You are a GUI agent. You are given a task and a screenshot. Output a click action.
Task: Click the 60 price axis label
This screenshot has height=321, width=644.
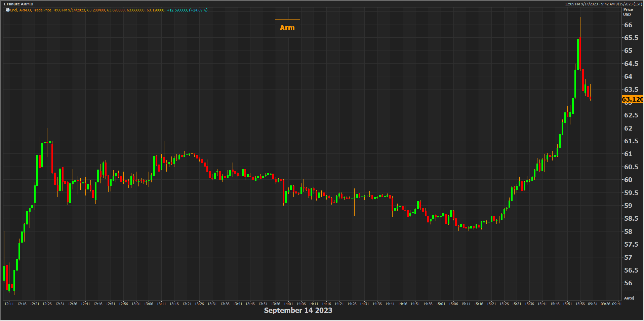[628, 180]
